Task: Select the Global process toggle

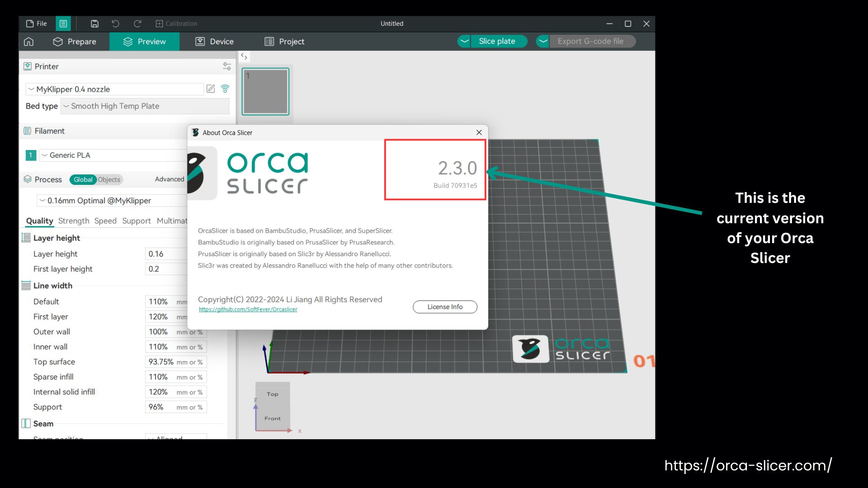Action: pyautogui.click(x=83, y=179)
